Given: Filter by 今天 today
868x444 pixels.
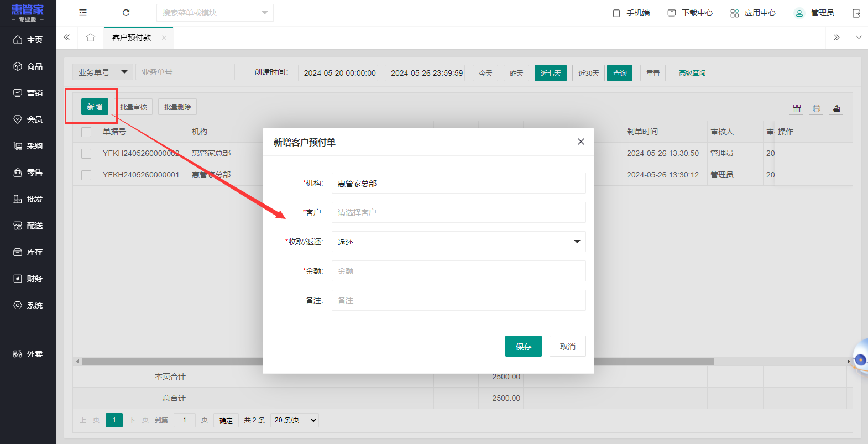Looking at the screenshot, I should click(x=485, y=73).
